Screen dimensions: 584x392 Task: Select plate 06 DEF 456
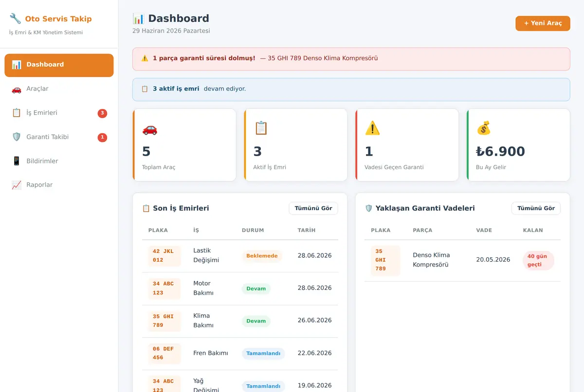tap(164, 354)
